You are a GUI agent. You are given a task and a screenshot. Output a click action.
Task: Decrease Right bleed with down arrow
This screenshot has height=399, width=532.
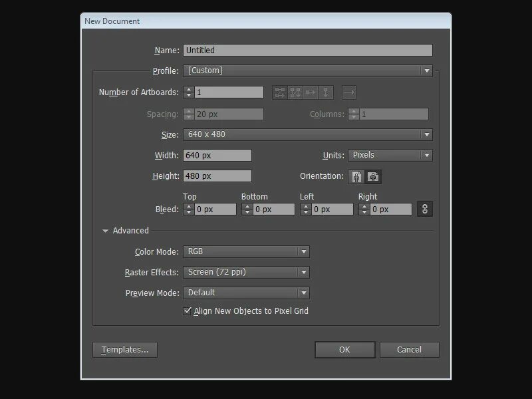(364, 212)
